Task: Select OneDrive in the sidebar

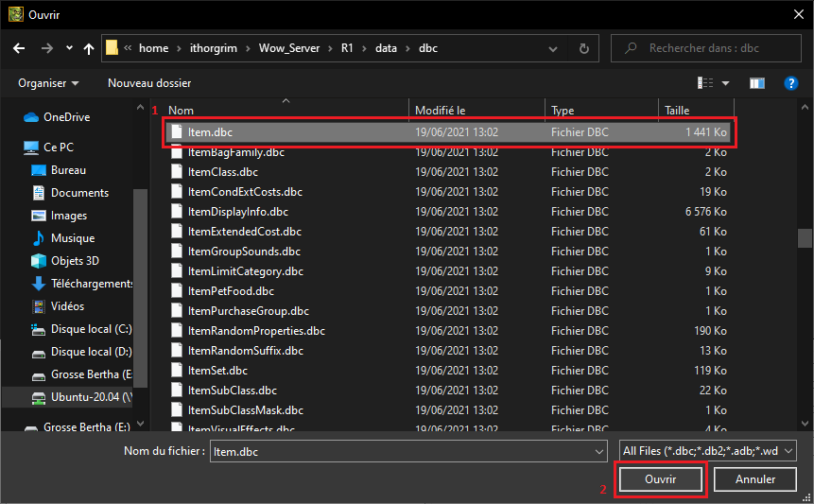Action: point(66,117)
